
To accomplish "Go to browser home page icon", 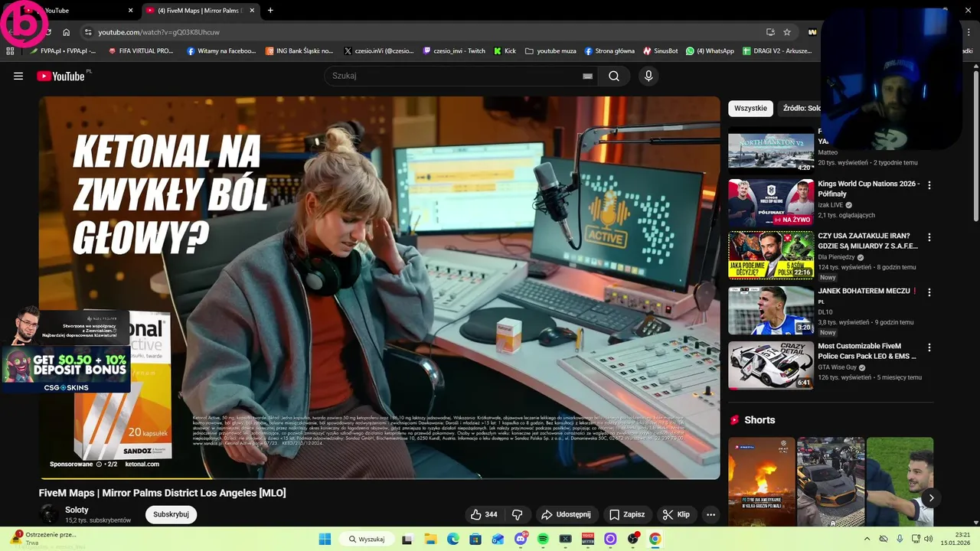I will [x=67, y=32].
